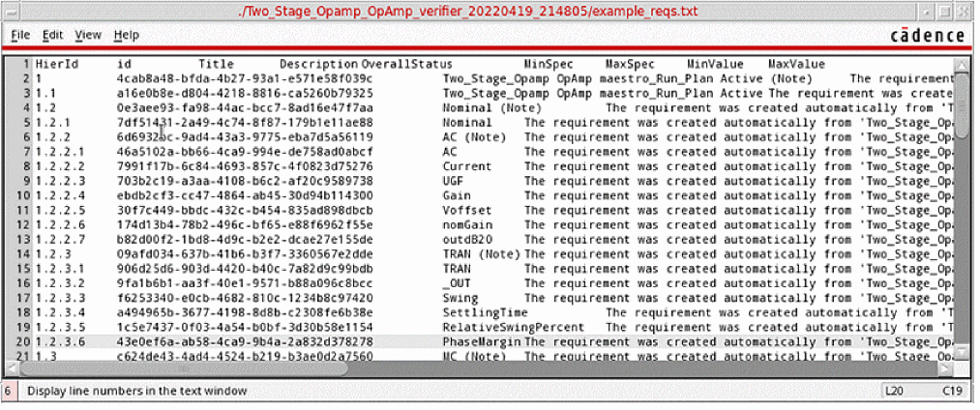Click the 'TRAN (Note)' title text
This screenshot has width=980, height=410.
click(481, 254)
